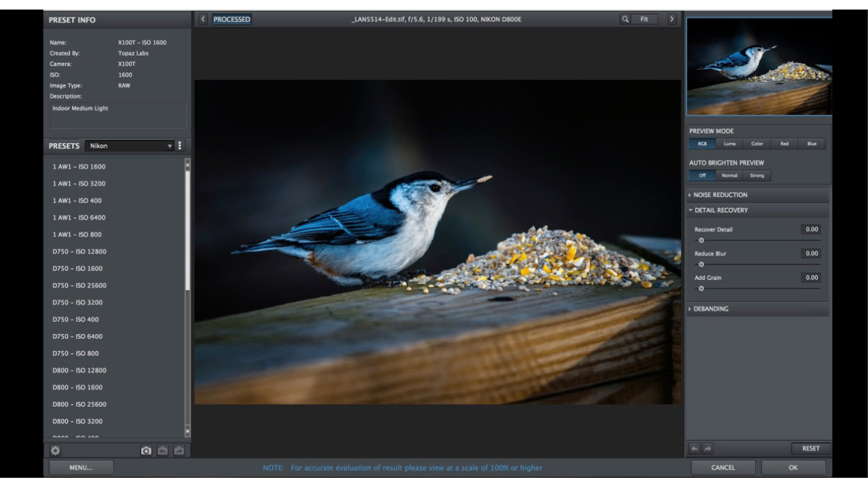Click the camera snapshot icon below the presets

click(146, 450)
